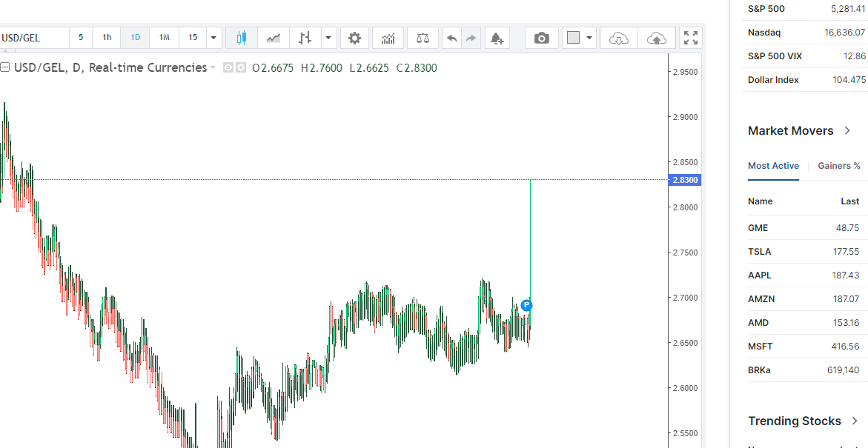Viewport: 868px width, 448px height.
Task: Open the compare symbols scales icon
Action: (423, 38)
